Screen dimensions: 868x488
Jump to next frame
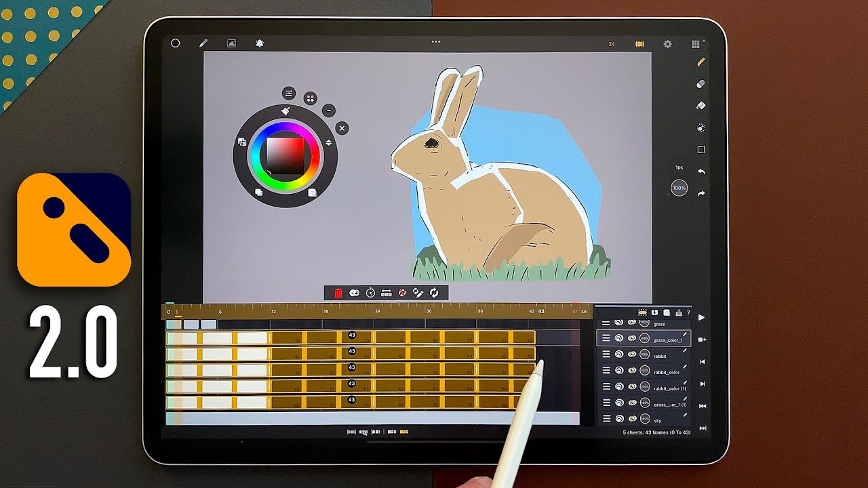click(x=702, y=384)
